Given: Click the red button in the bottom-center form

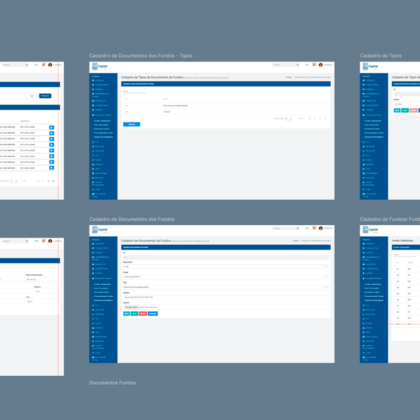Looking at the screenshot, I should (143, 314).
